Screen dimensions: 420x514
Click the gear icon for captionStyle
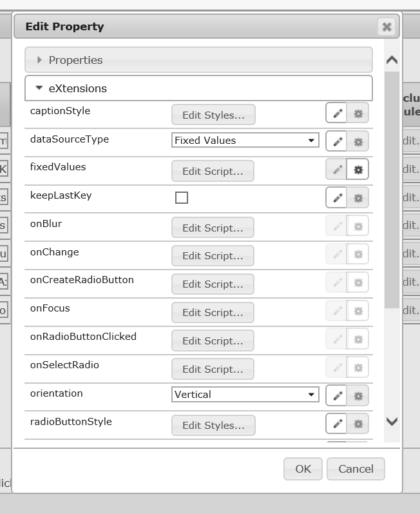(x=358, y=114)
